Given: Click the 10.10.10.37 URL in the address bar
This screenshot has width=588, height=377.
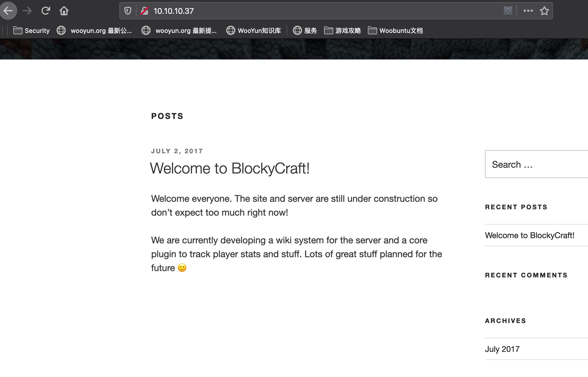Looking at the screenshot, I should coord(174,11).
